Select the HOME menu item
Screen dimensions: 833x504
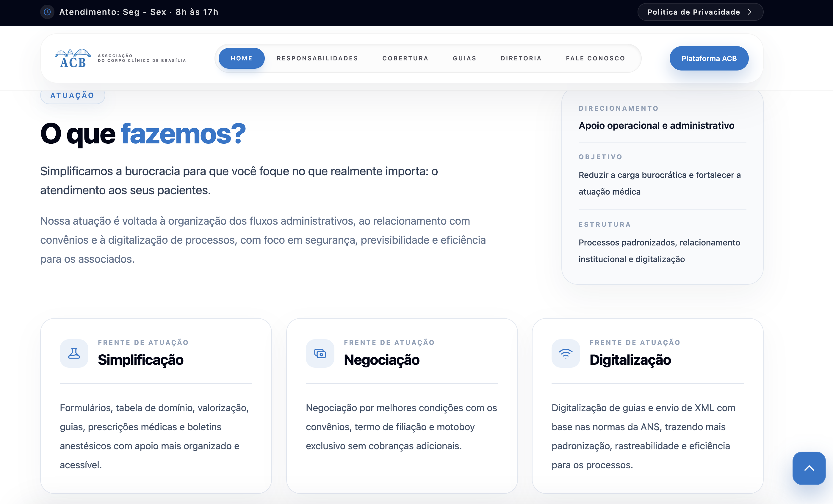click(x=241, y=58)
